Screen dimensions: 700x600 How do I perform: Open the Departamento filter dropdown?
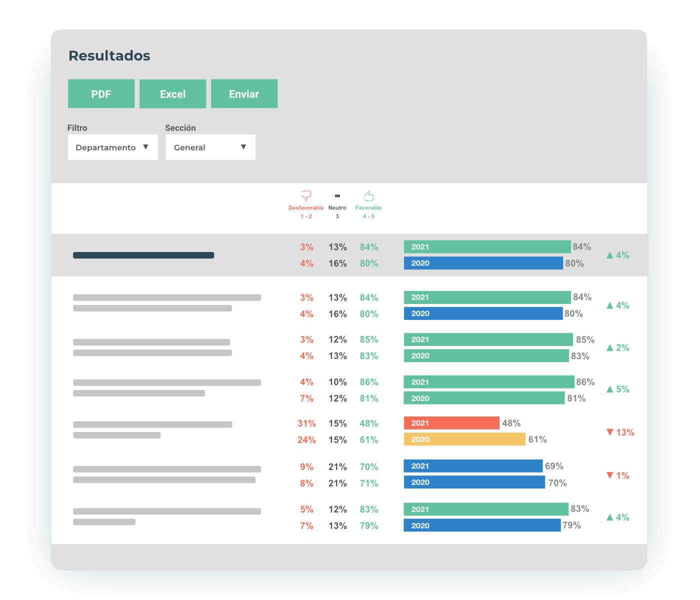112,147
